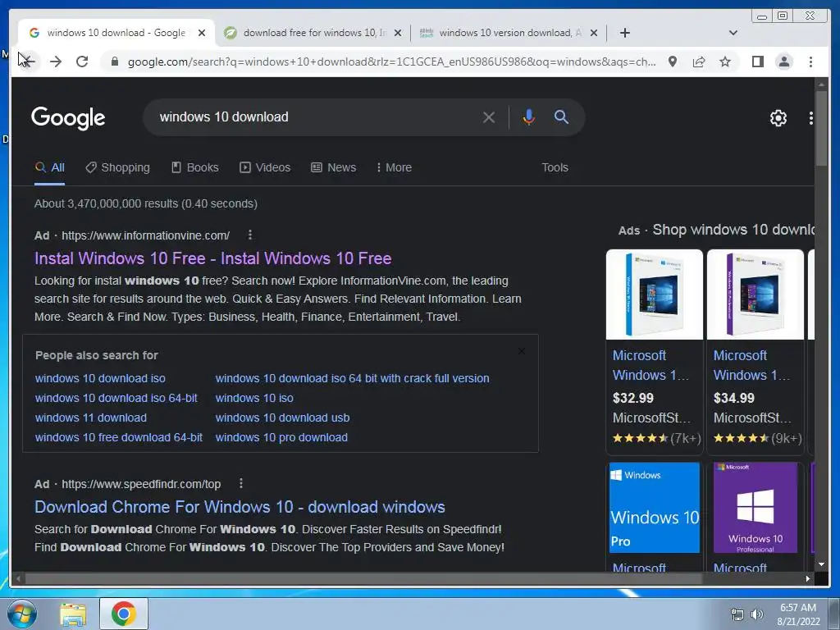Clear the Google search box text

click(x=489, y=117)
